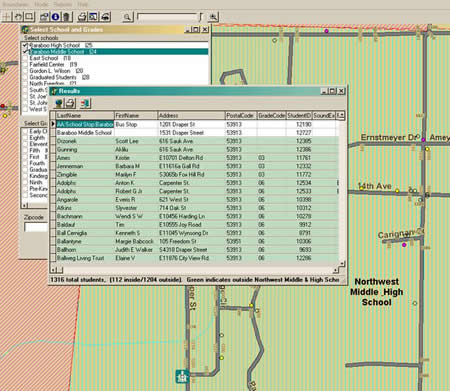This screenshot has height=391, width=450.
Task: Click the 'E10555 Joy Road' address cell
Action: tap(191, 224)
